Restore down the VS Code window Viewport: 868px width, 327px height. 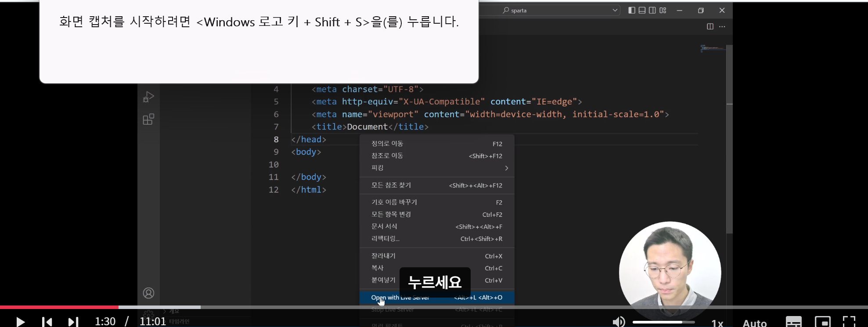tap(701, 10)
